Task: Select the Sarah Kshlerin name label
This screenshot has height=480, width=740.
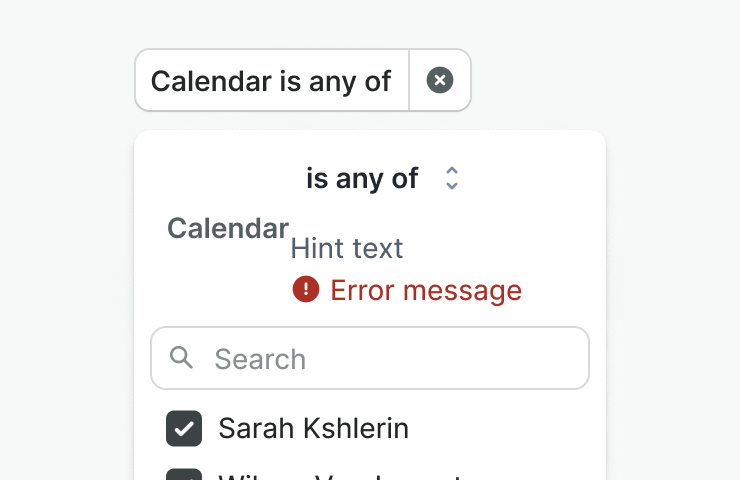Action: tap(313, 429)
